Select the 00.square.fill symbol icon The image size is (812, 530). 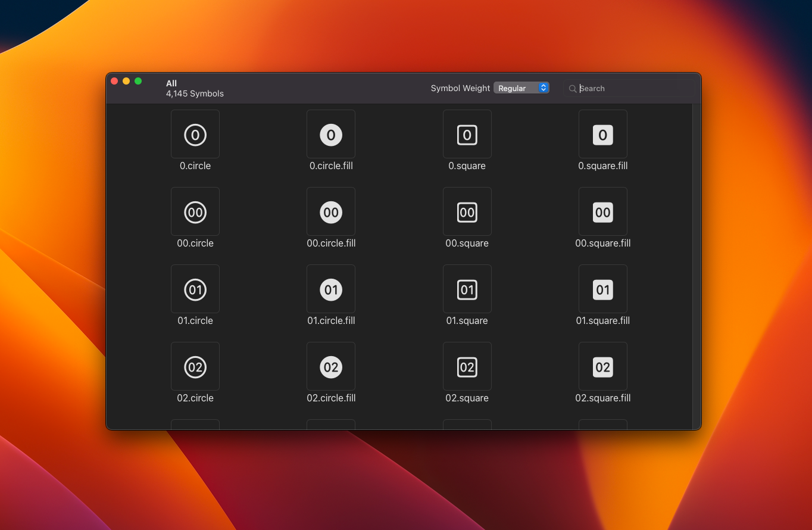603,212
